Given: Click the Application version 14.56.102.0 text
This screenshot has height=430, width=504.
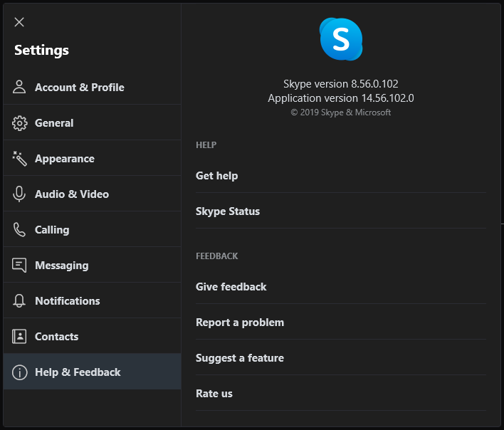Looking at the screenshot, I should (341, 98).
